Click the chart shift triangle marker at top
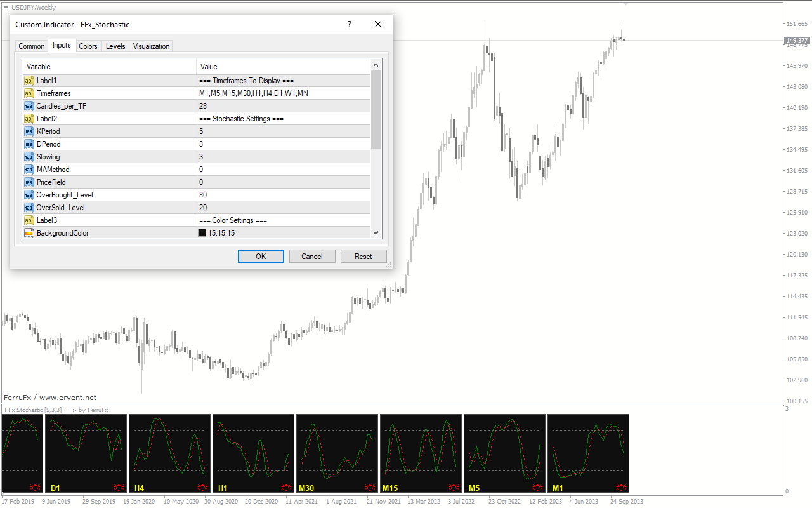 click(x=627, y=4)
